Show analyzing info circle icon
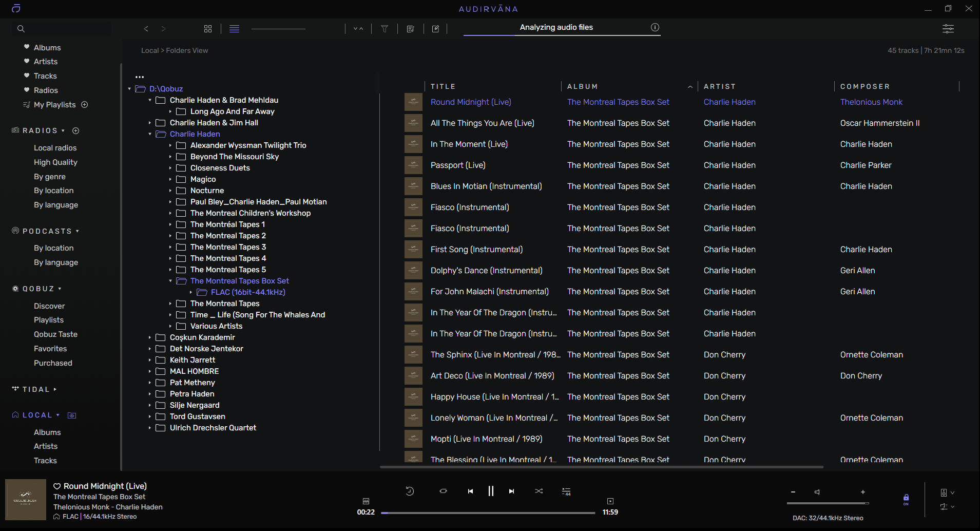Image resolution: width=980 pixels, height=531 pixels. point(655,27)
